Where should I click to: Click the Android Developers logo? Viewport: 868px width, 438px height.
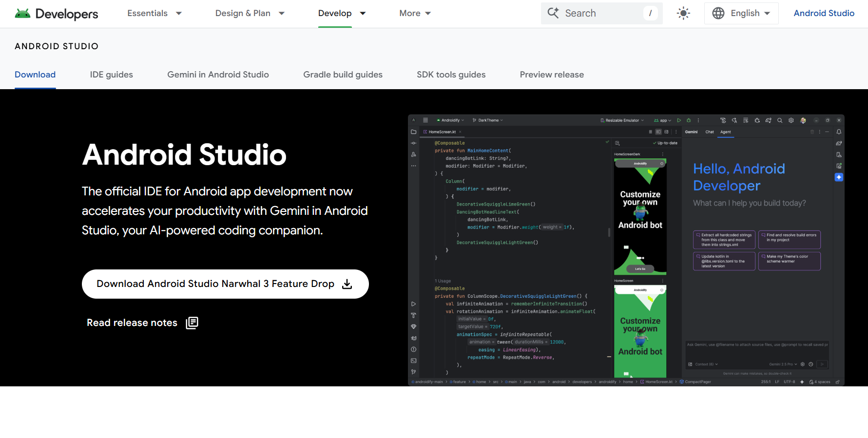click(57, 14)
